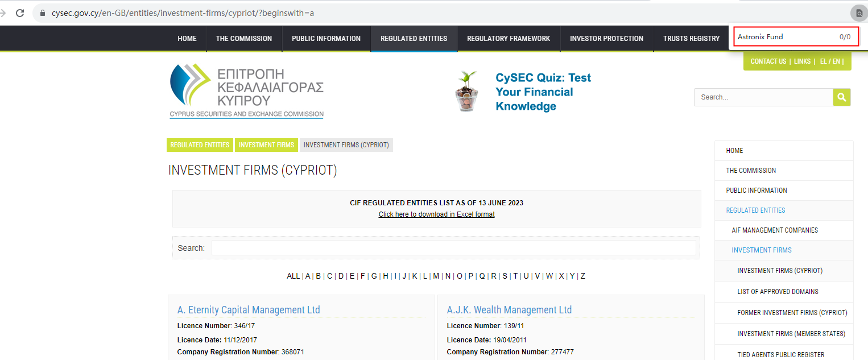Filter firms by letter X
Viewport: 868px width, 360px height.
pyautogui.click(x=561, y=276)
